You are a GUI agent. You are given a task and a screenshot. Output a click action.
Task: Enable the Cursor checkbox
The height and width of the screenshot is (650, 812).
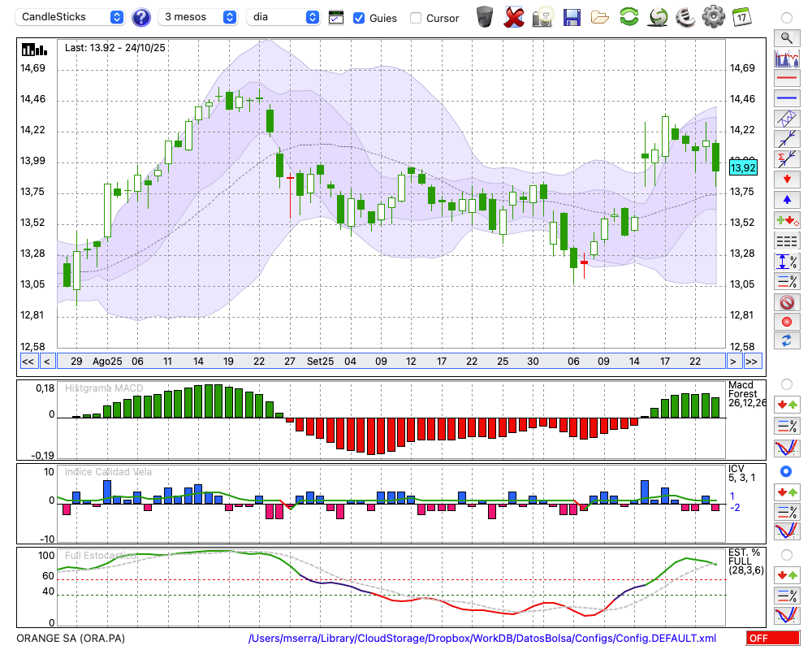(416, 18)
